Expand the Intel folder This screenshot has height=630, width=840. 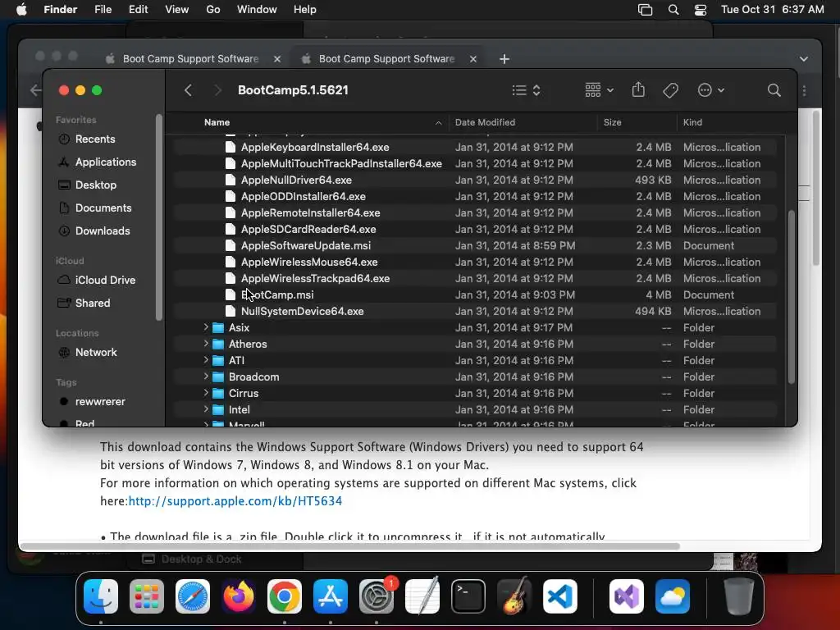point(206,410)
